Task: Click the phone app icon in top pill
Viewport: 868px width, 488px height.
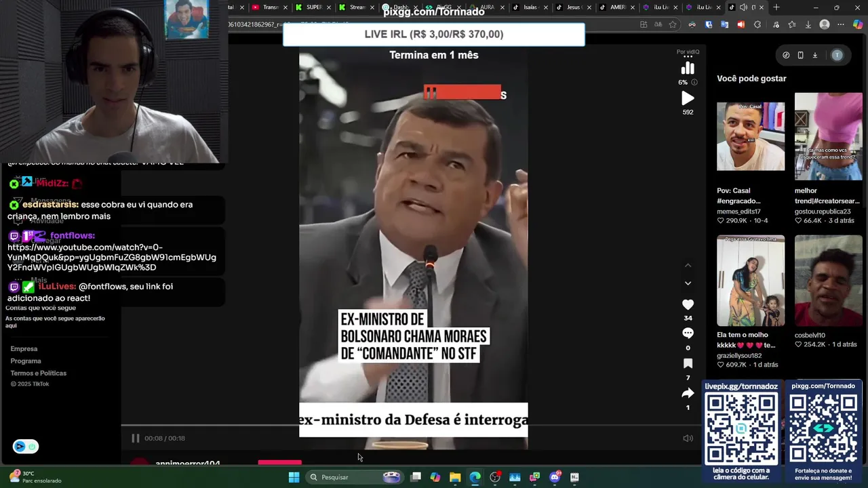Action: click(x=800, y=56)
